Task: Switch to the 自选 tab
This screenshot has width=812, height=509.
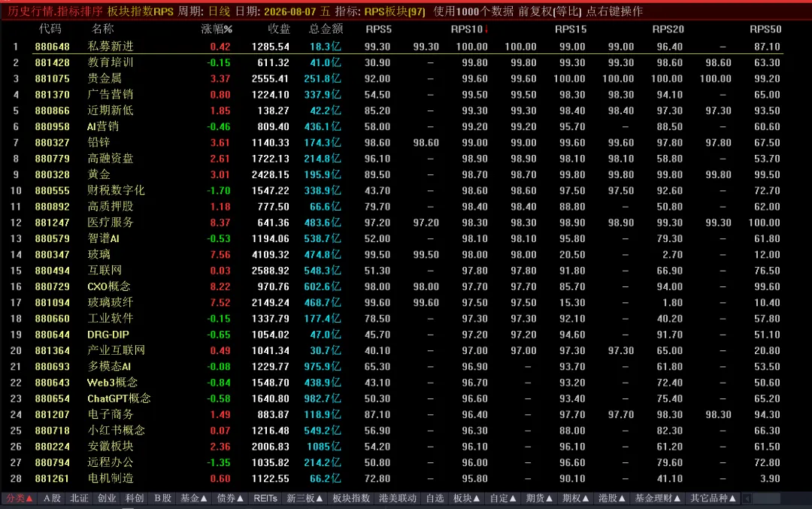Action: click(435, 498)
